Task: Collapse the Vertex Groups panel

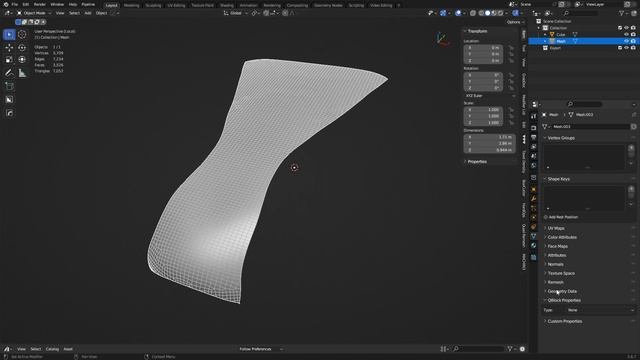Action: point(561,138)
